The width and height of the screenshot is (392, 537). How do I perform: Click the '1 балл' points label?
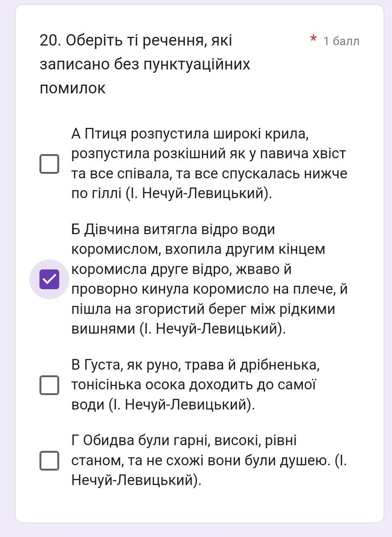pos(341,41)
